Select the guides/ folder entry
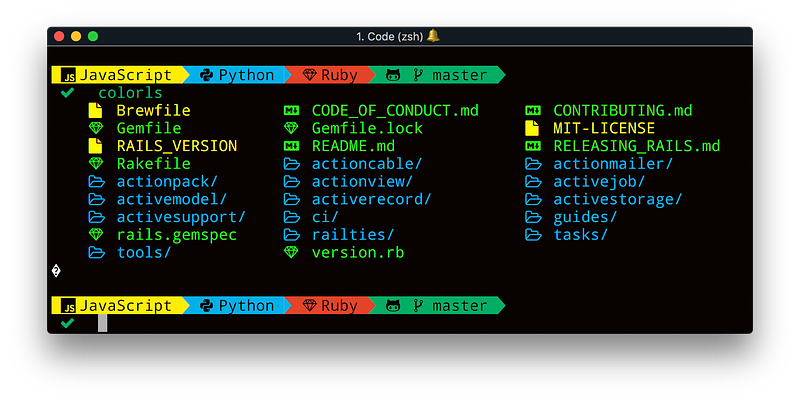 (584, 217)
